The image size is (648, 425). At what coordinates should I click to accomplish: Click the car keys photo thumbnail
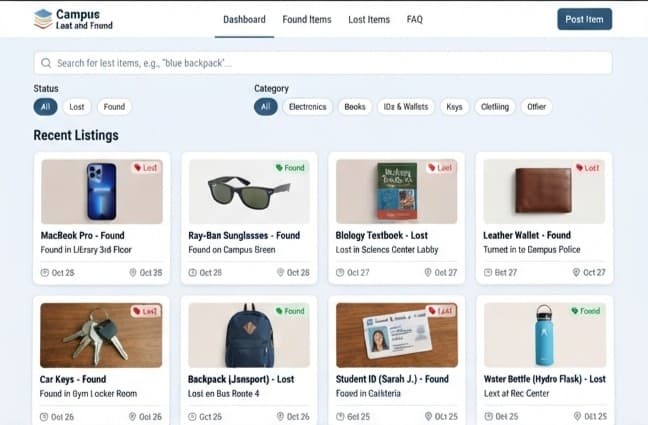(101, 335)
